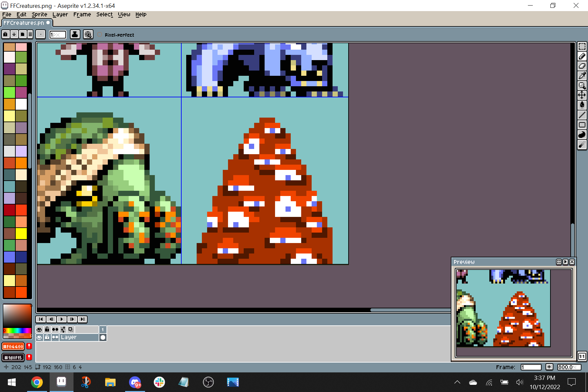
Task: Lock the layer named Layer
Action: (47, 337)
